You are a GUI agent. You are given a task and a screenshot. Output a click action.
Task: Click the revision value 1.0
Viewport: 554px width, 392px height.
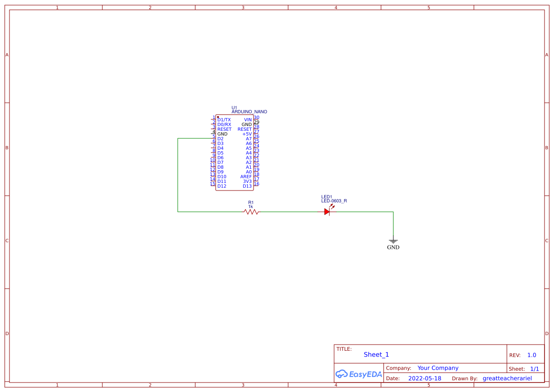point(532,355)
